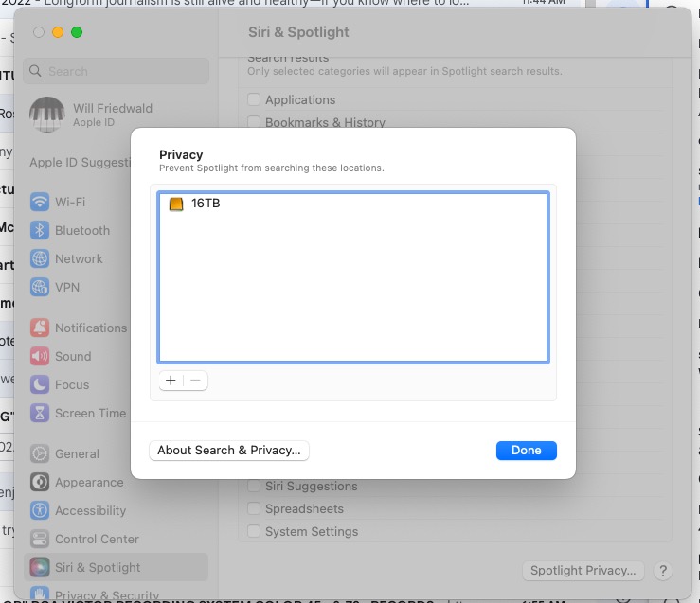Image resolution: width=700 pixels, height=603 pixels.
Task: Open help with the question mark button
Action: click(x=663, y=571)
